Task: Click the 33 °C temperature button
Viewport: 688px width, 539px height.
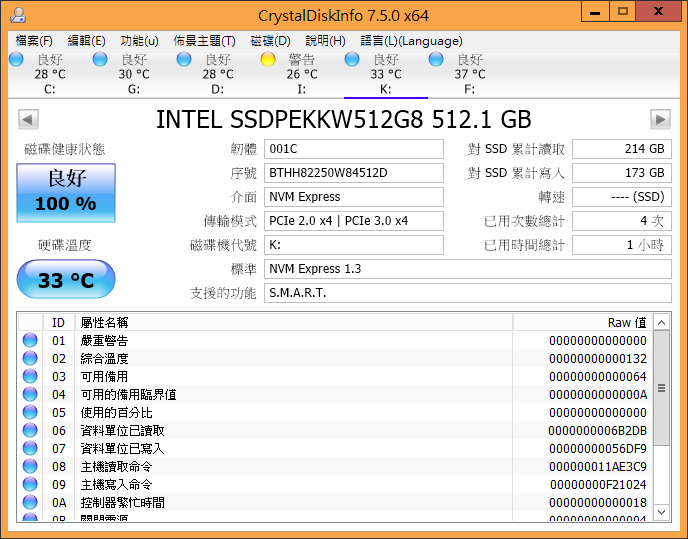Action: coord(66,279)
